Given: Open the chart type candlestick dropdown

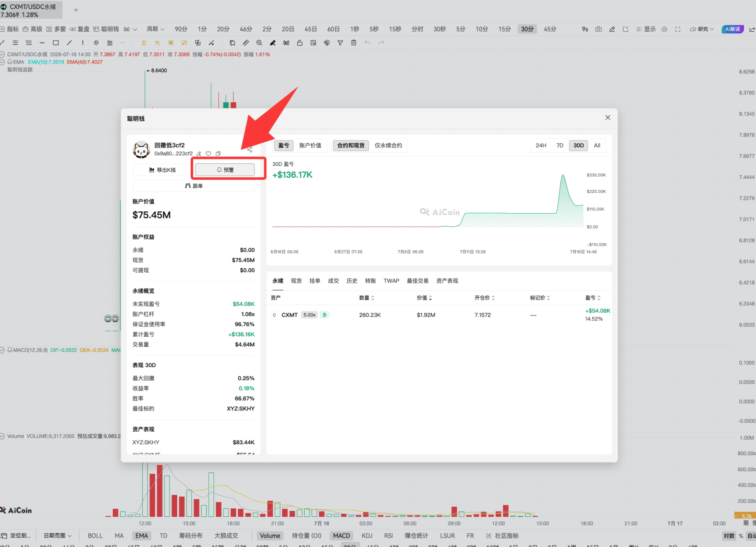Looking at the screenshot, I should point(130,29).
